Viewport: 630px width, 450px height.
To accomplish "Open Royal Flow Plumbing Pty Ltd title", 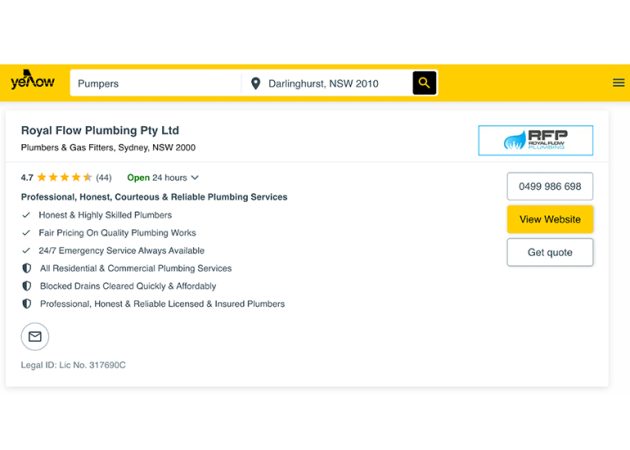I will 100,131.
